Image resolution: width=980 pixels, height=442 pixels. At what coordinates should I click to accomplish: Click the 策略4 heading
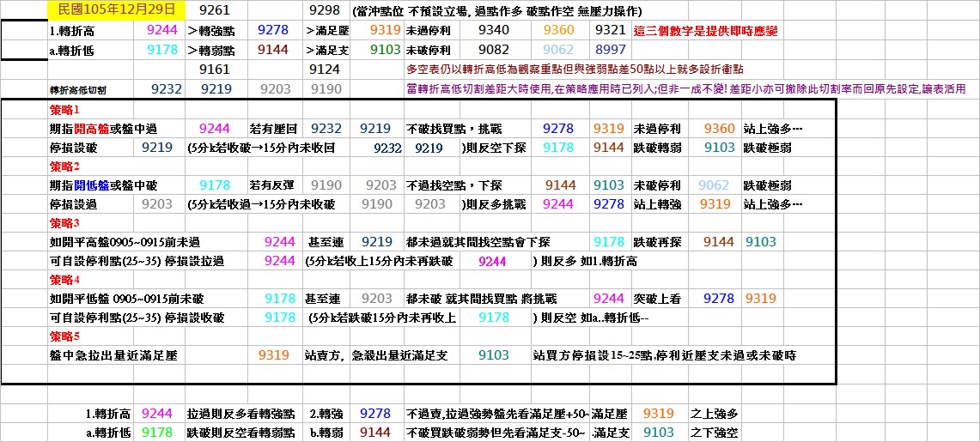65,280
